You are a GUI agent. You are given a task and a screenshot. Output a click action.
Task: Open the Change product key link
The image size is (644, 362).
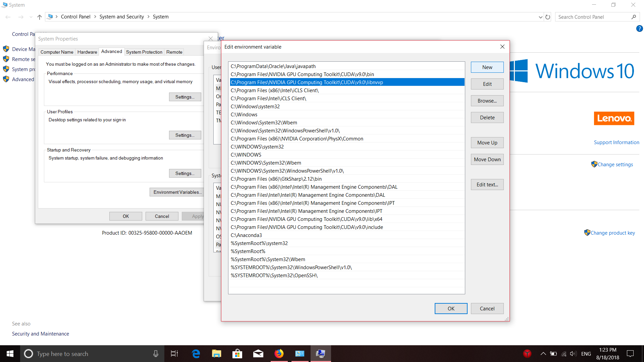pyautogui.click(x=612, y=233)
